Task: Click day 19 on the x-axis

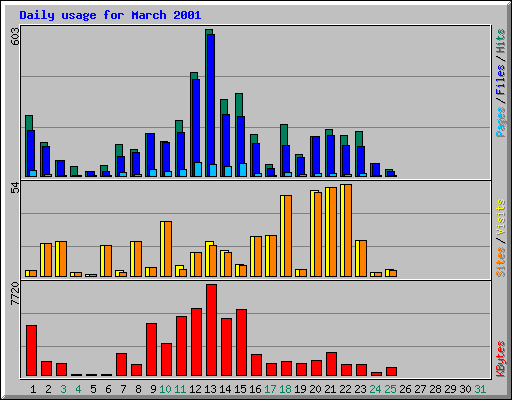Action: (300, 389)
